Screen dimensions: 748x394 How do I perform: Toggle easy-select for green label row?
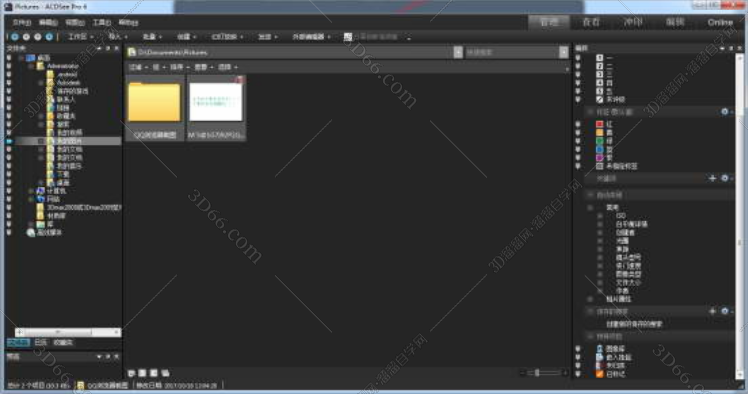(578, 141)
